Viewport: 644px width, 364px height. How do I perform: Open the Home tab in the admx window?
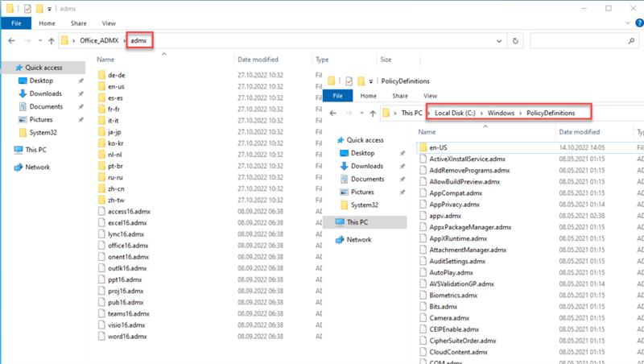click(47, 23)
